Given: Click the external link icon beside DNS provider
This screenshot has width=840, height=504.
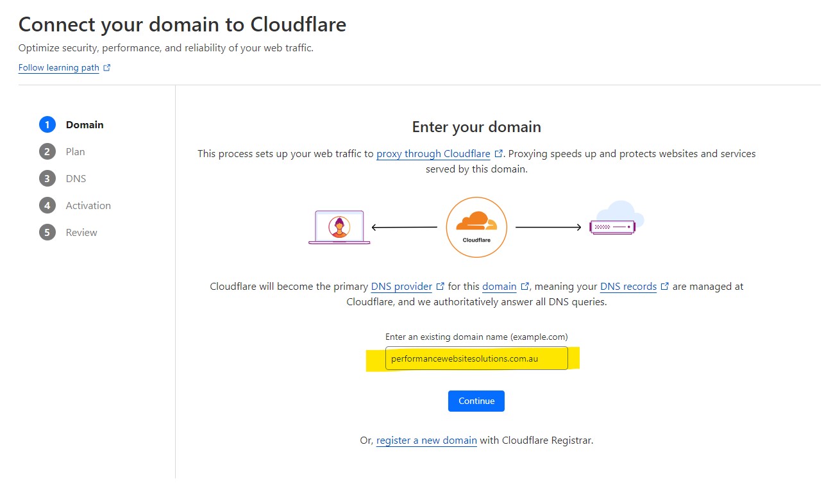Looking at the screenshot, I should pos(441,286).
